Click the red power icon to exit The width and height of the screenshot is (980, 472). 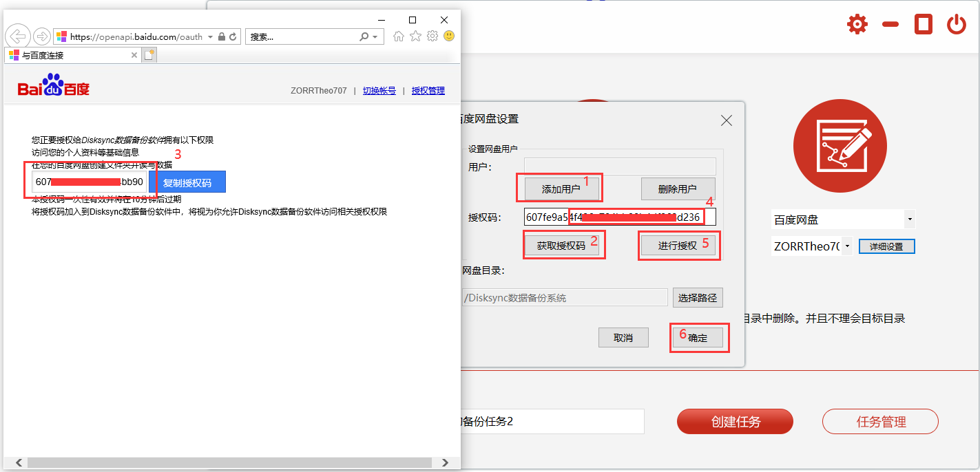(956, 25)
